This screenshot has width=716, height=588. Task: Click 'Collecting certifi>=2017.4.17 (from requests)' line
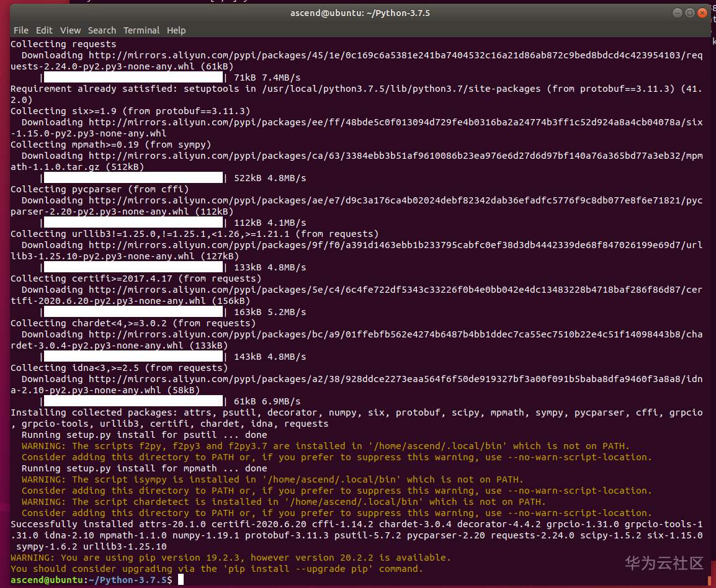[136, 278]
